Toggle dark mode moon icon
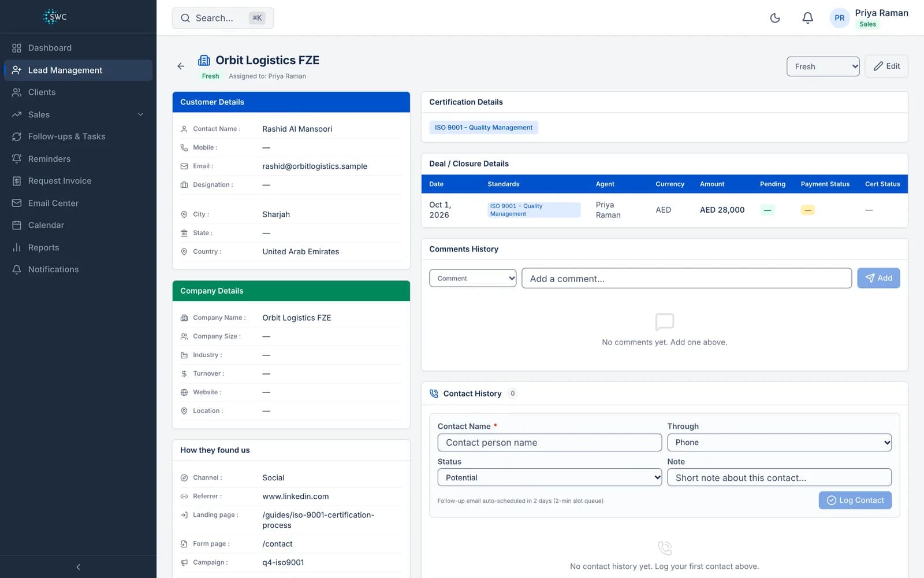This screenshot has width=924, height=578. 775,18
